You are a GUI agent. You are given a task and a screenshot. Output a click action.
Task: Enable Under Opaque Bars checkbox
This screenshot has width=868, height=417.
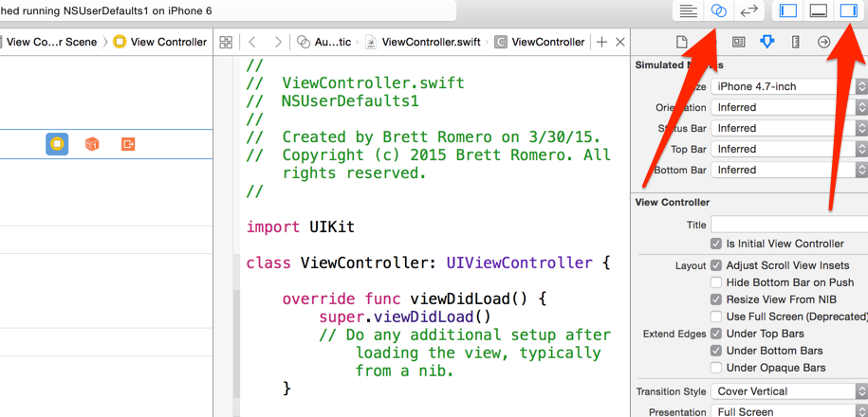(x=716, y=368)
